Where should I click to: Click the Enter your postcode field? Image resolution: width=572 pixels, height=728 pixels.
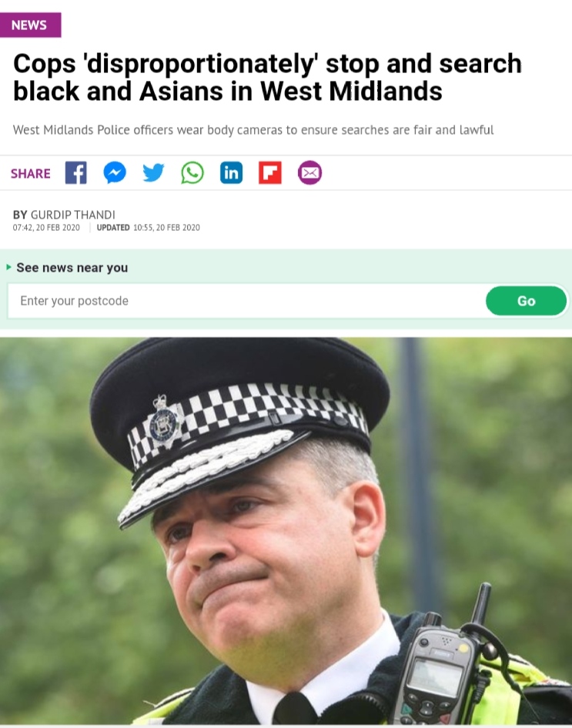click(x=246, y=301)
